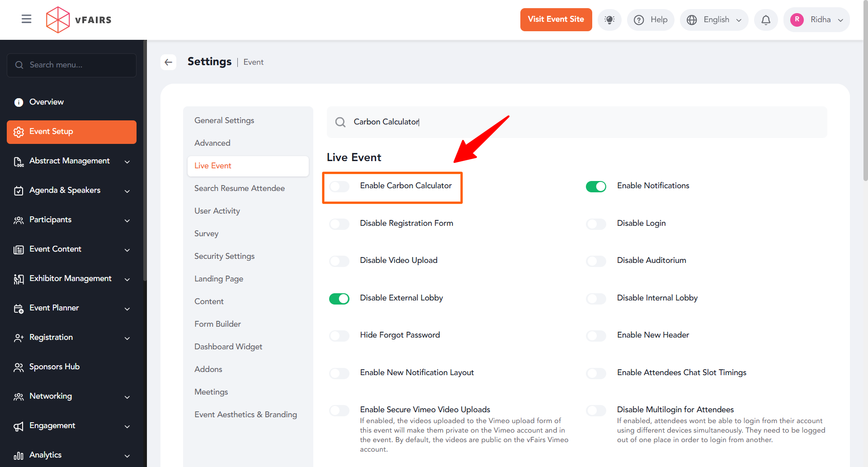Click the lightbulb ideas icon
The height and width of the screenshot is (467, 868).
click(609, 20)
